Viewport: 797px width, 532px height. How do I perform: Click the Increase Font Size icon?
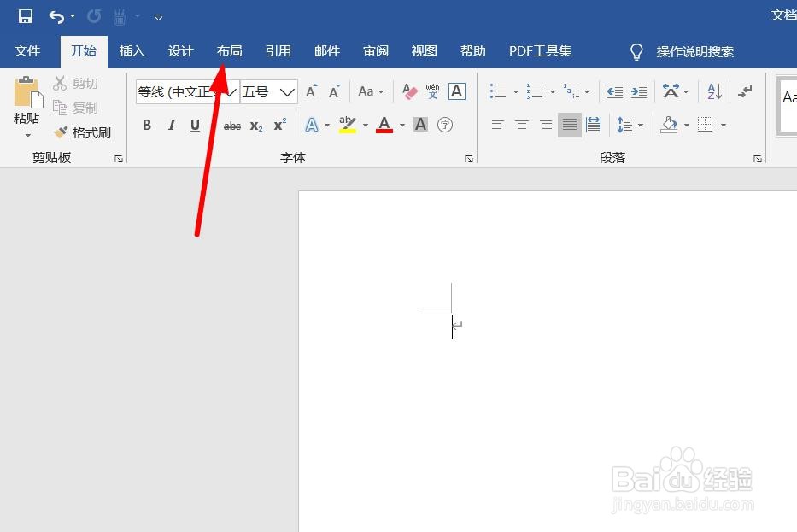click(309, 91)
